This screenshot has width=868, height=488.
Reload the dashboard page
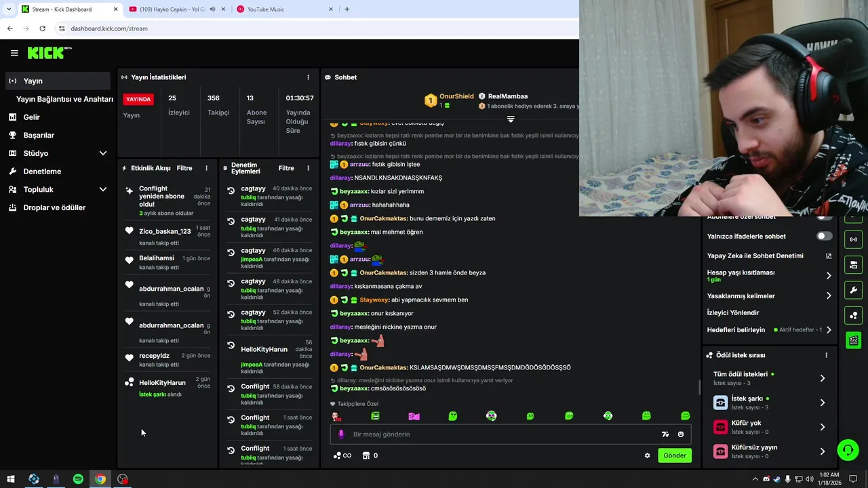point(42,28)
